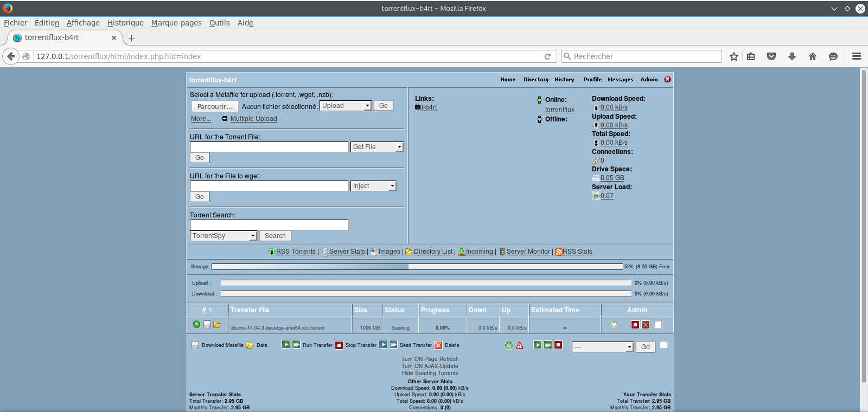Show site identity globe icon
868x412 pixels.
point(26,56)
